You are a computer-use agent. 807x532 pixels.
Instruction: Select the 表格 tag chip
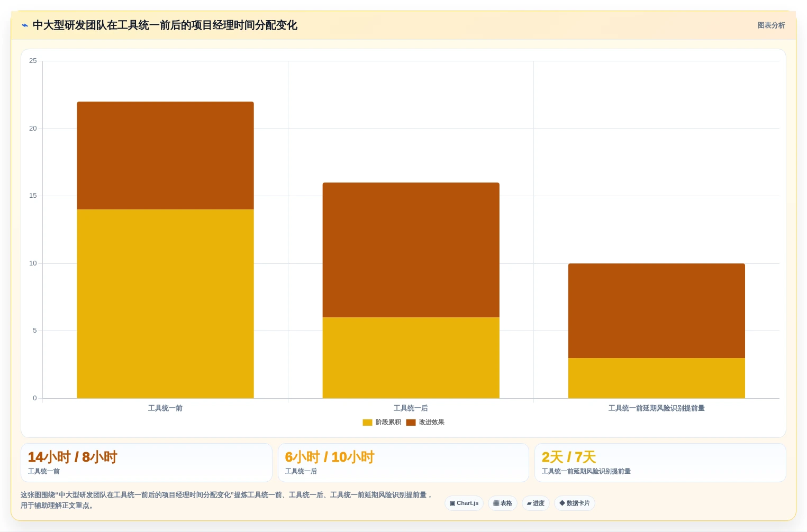503,503
